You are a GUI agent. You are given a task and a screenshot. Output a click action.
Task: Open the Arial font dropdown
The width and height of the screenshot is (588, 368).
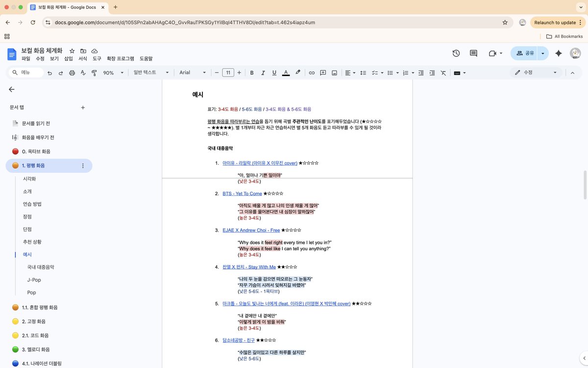193,73
